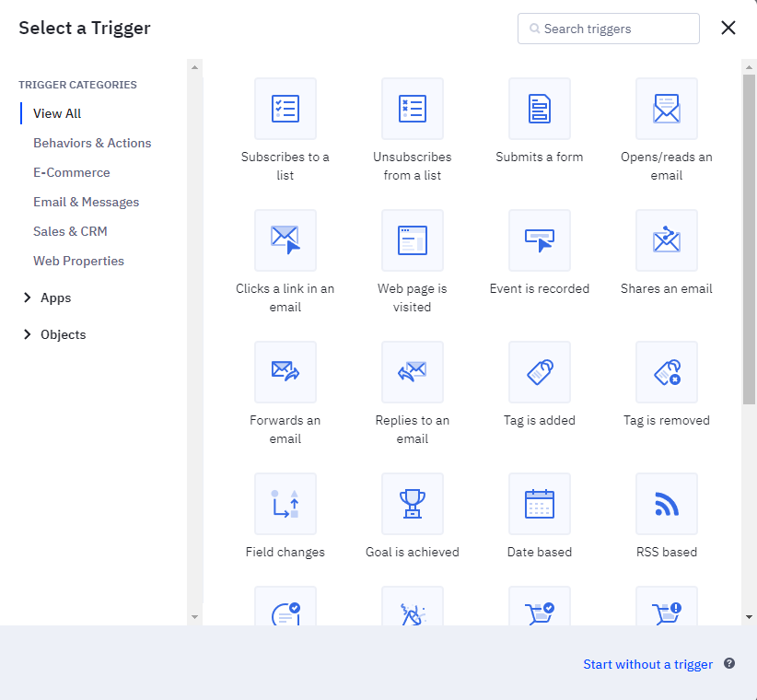757x700 pixels.
Task: Pick the Tag is added trigger icon
Action: pyautogui.click(x=540, y=372)
